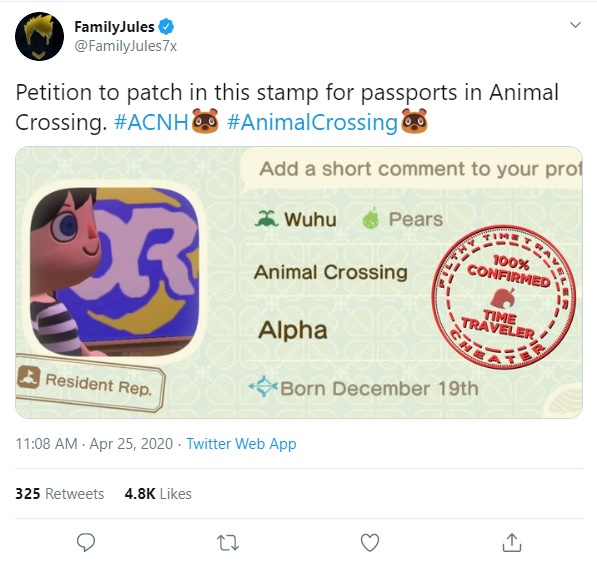Image resolution: width=597 pixels, height=566 pixels.
Task: View the 4.8K Likes list
Action: click(158, 494)
